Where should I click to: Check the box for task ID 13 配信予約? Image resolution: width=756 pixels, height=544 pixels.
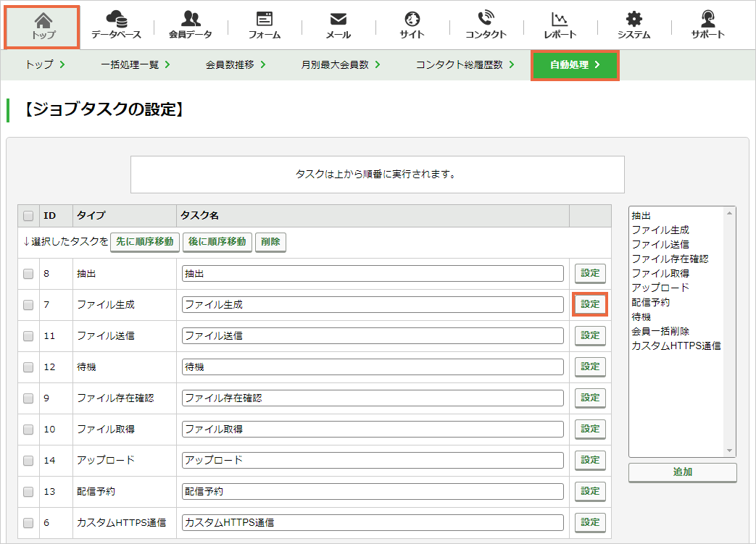tap(28, 491)
